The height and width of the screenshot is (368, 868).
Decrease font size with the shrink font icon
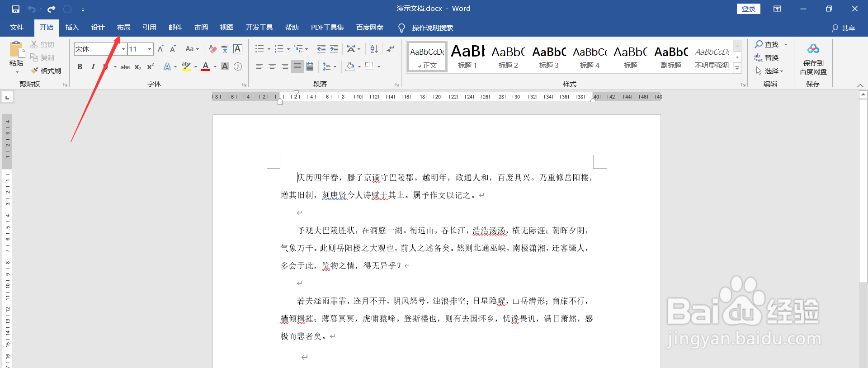[173, 49]
